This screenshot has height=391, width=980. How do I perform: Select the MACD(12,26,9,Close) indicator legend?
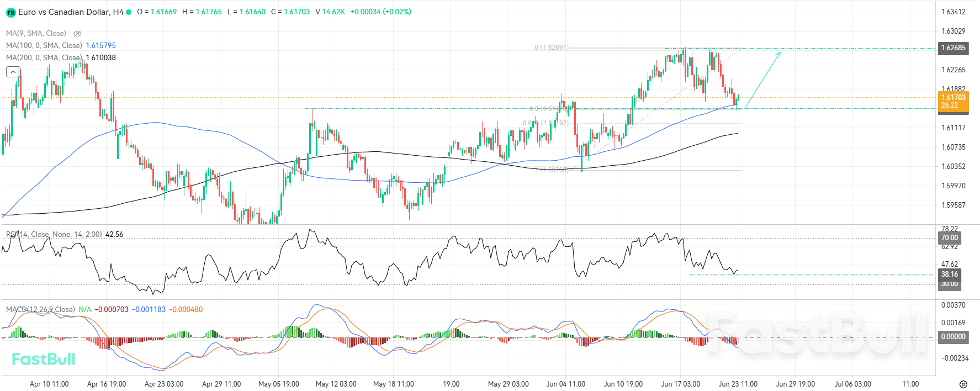click(40, 310)
